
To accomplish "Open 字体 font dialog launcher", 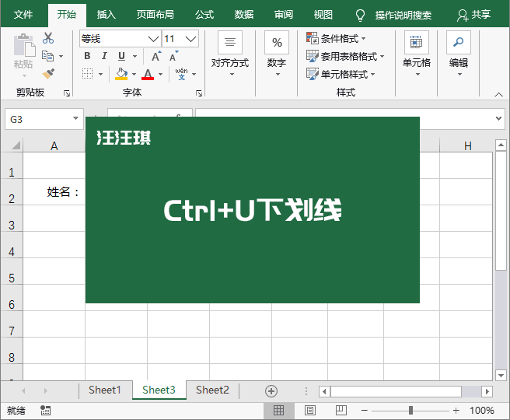I will click(199, 93).
